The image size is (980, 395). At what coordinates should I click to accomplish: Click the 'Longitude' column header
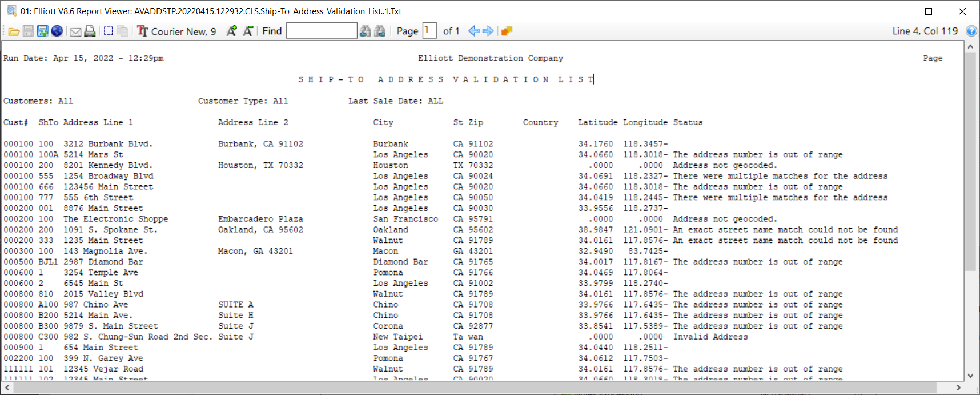645,123
